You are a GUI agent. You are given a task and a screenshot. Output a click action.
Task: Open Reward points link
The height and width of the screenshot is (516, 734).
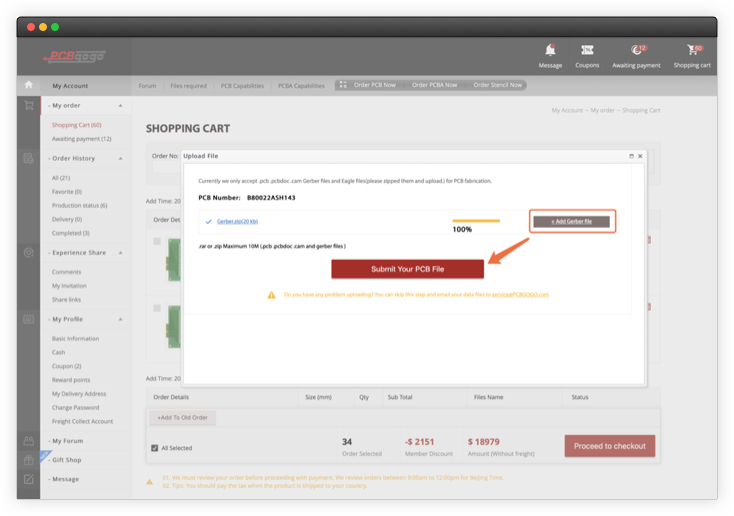pyautogui.click(x=71, y=380)
